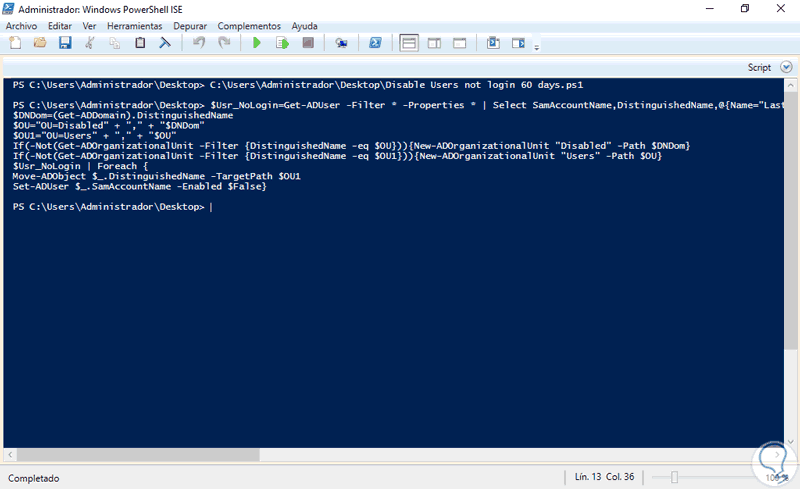Show script pane on right layout icon
This screenshot has height=489, width=800.
(x=434, y=43)
